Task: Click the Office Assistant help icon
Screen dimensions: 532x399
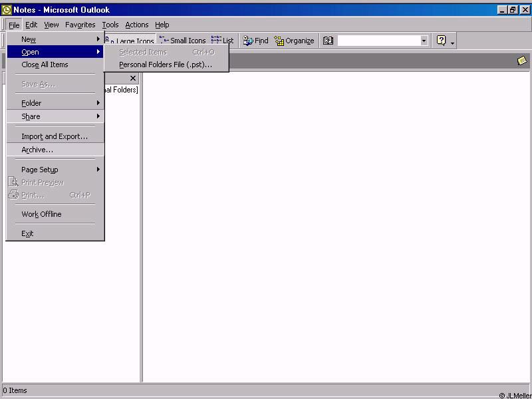Action: 441,41
